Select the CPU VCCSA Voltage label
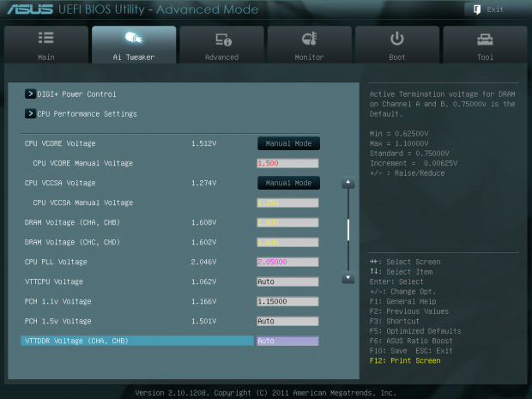 tap(60, 183)
